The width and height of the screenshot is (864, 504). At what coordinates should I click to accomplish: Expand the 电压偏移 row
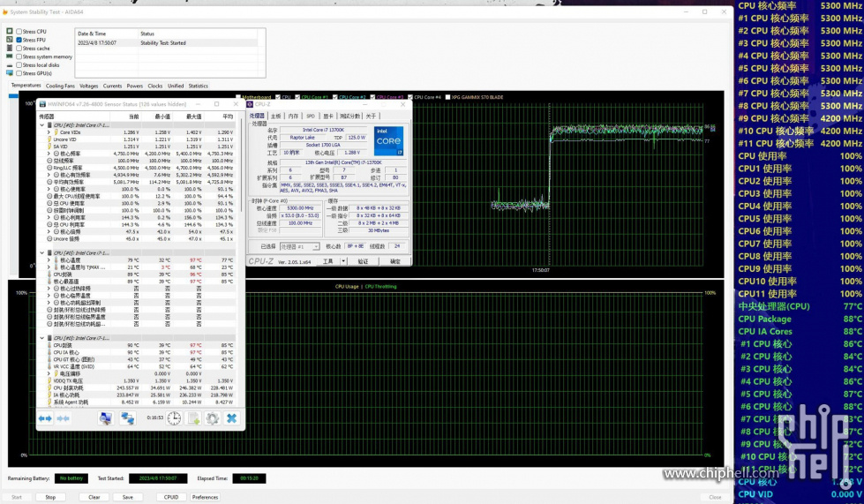click(x=49, y=373)
